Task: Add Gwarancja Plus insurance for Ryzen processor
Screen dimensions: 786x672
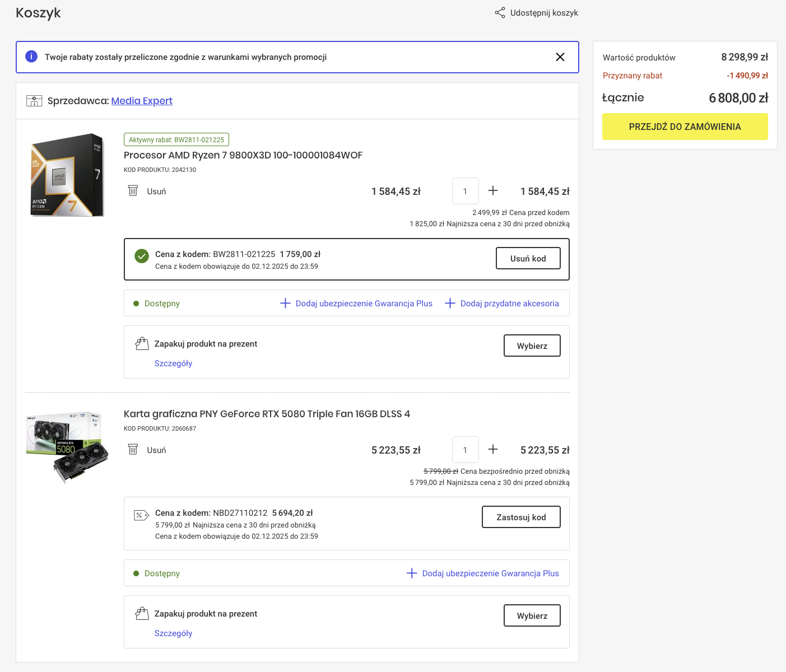Action: 357,304
